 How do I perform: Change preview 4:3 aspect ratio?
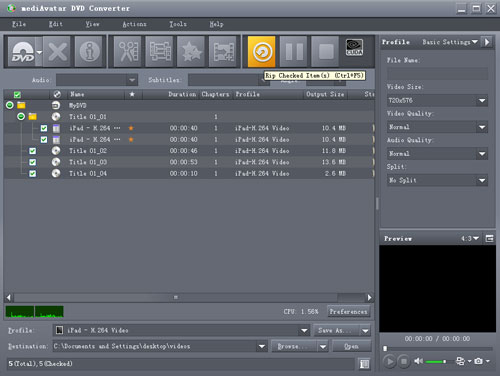[x=470, y=238]
